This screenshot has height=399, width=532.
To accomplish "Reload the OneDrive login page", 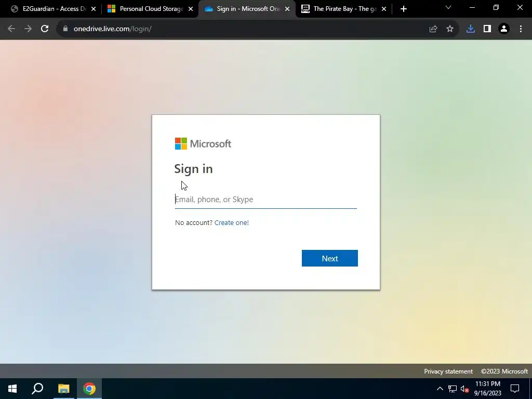I will 45,29.
